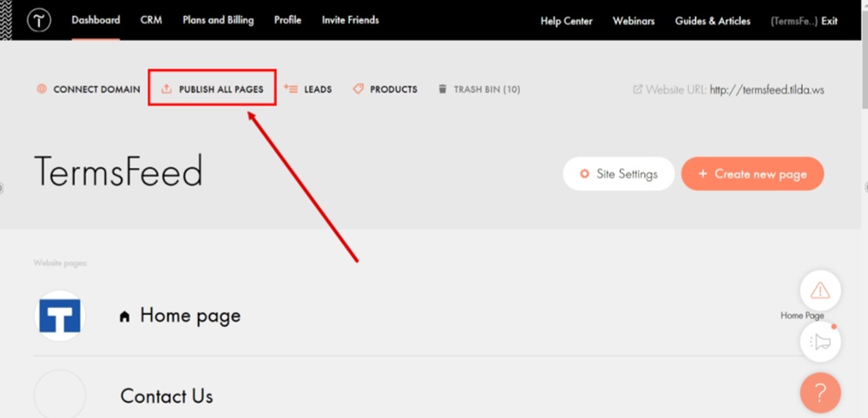Open the Home page entry
868x418 pixels.
tap(190, 315)
